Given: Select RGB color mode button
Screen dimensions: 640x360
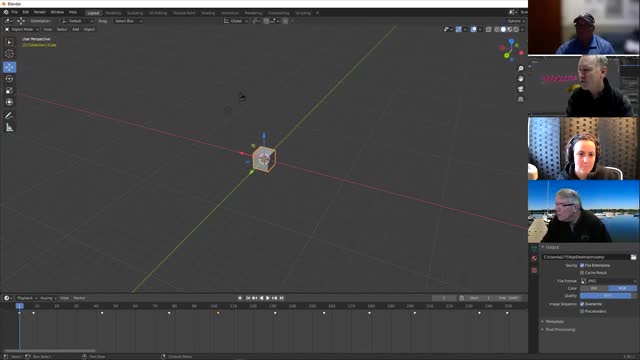Looking at the screenshot, I should (622, 288).
